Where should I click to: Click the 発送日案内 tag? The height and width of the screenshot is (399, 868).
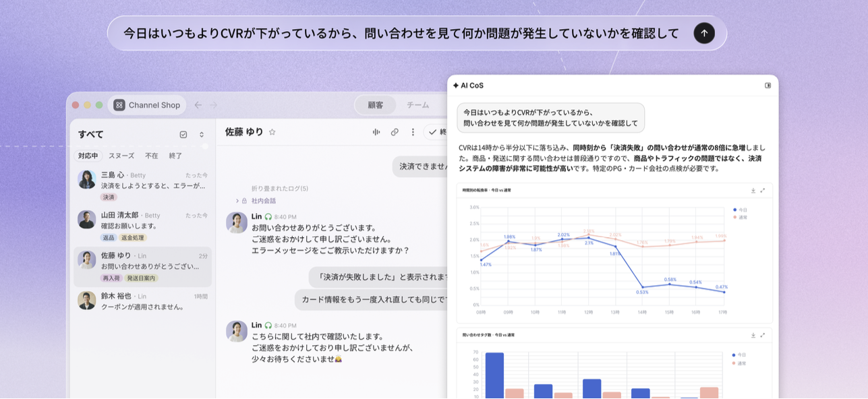coord(141,278)
